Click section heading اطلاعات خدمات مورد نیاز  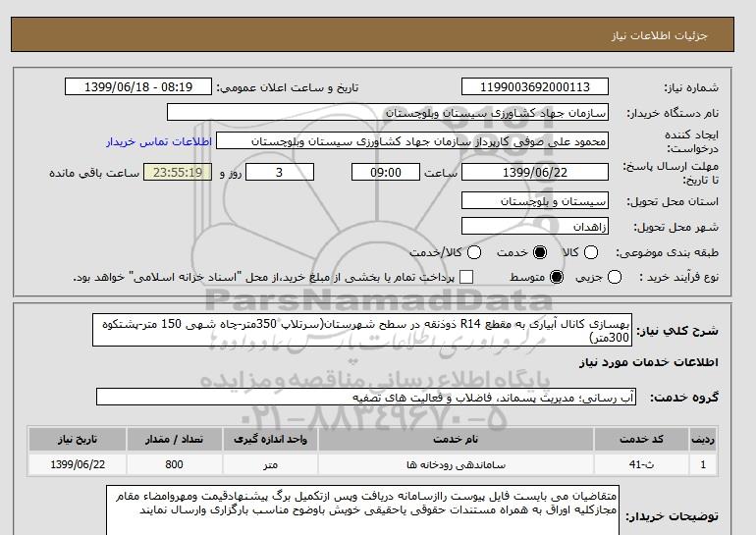(648, 362)
